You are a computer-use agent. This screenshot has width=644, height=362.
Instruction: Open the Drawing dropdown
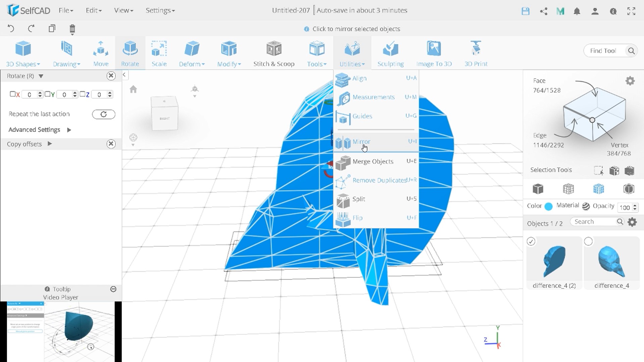click(x=66, y=54)
